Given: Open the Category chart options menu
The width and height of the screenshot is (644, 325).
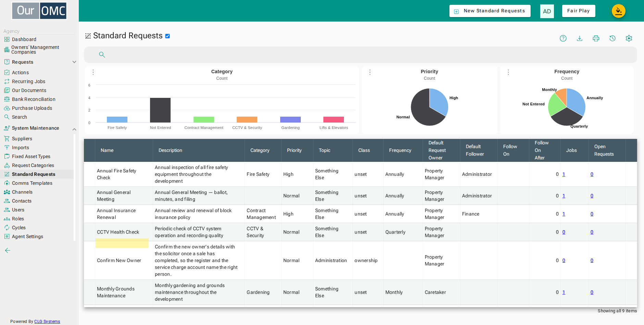Looking at the screenshot, I should [x=93, y=72].
